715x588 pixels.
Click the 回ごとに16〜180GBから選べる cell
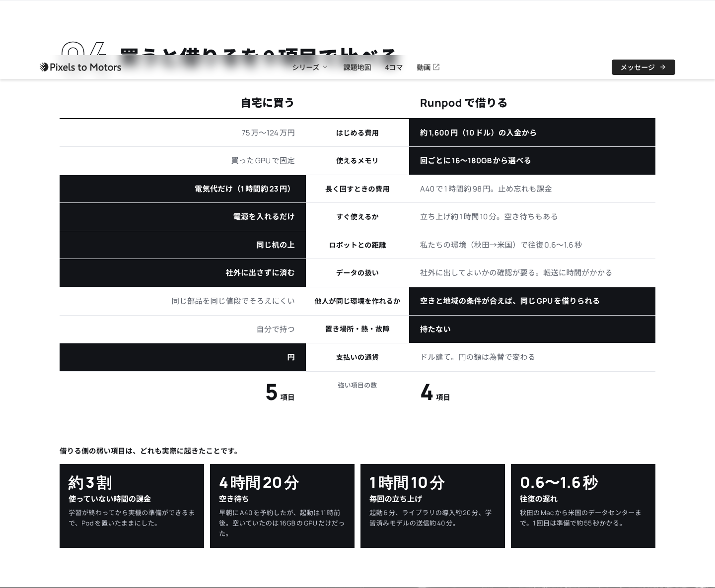point(532,161)
